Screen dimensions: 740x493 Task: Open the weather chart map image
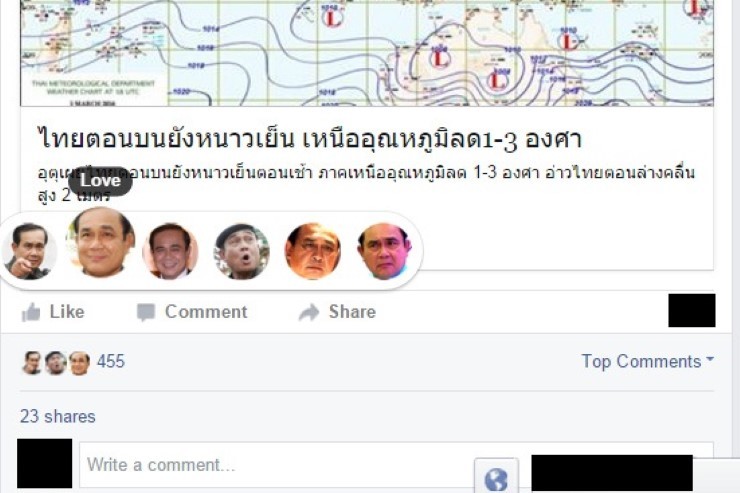367,53
